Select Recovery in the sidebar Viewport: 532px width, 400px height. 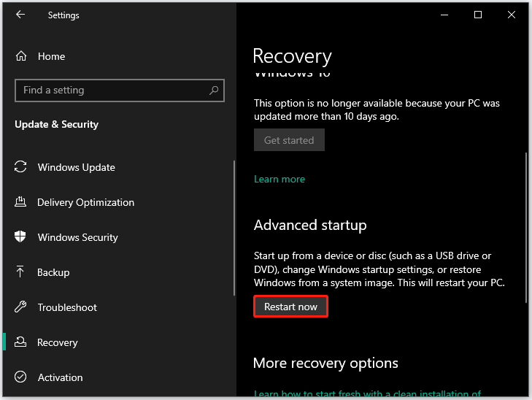58,342
